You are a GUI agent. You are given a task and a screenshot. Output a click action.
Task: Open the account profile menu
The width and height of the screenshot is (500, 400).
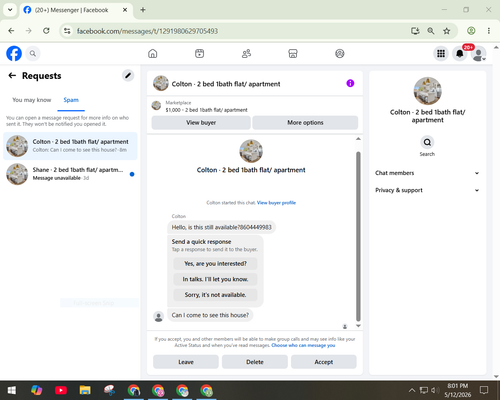click(478, 53)
